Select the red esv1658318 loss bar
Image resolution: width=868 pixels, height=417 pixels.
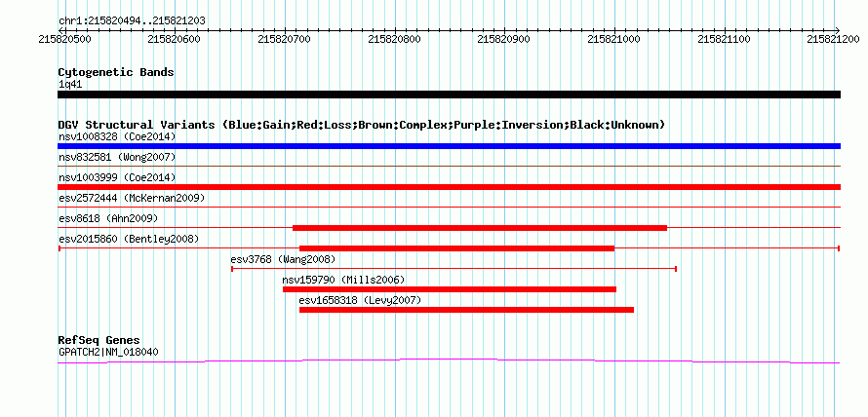point(466,310)
